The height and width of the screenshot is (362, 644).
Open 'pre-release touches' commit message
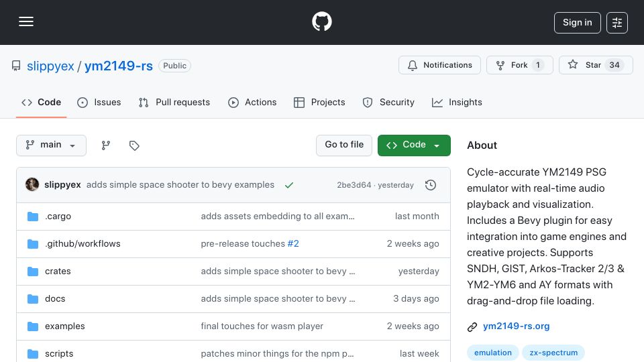243,244
